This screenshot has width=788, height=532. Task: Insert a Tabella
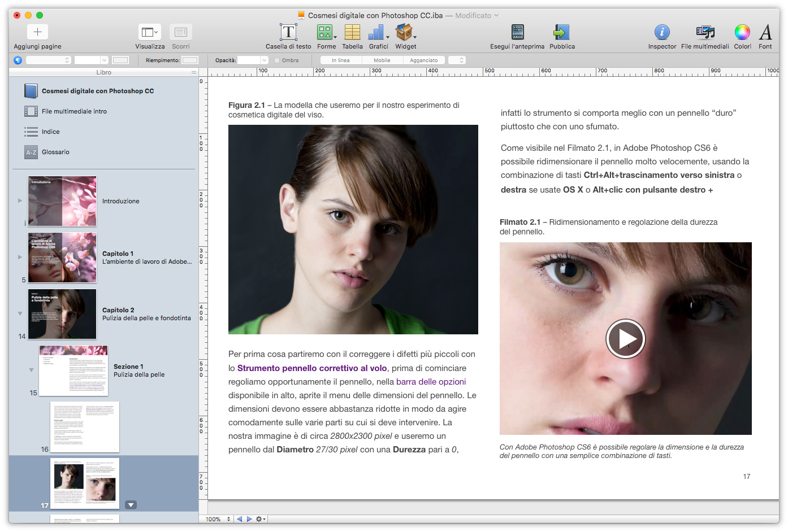[352, 32]
